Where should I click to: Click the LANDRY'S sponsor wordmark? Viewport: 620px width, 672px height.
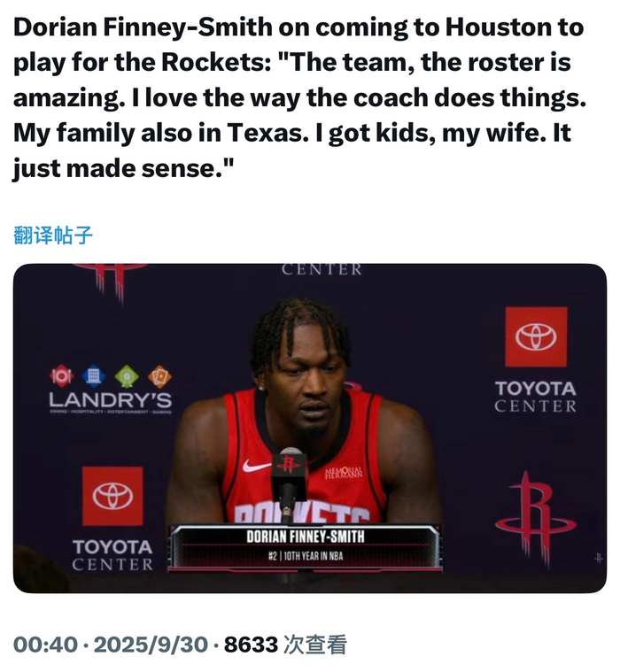[x=110, y=400]
